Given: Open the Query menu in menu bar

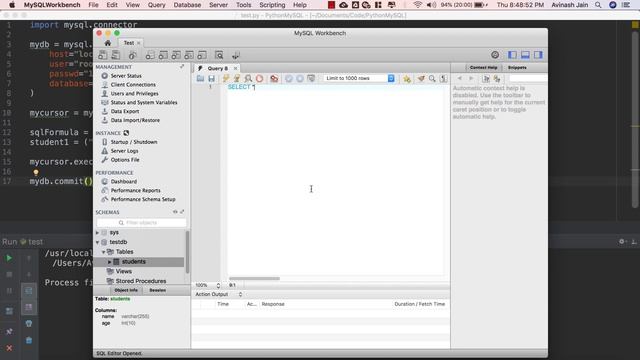Looking at the screenshot, I should pos(156,5).
